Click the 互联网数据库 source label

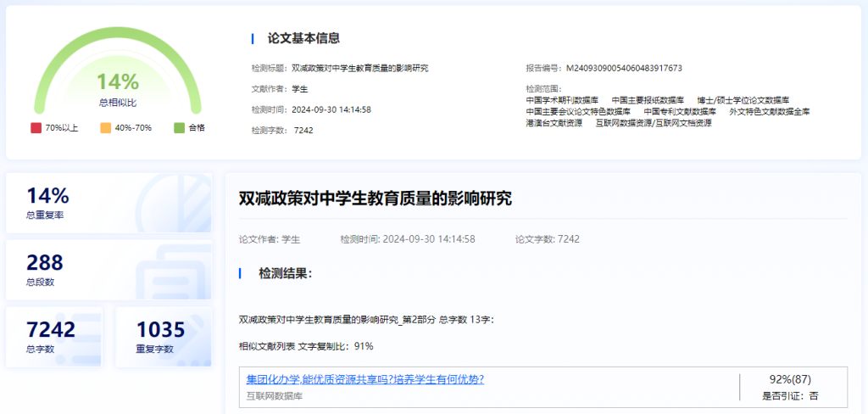[274, 395]
